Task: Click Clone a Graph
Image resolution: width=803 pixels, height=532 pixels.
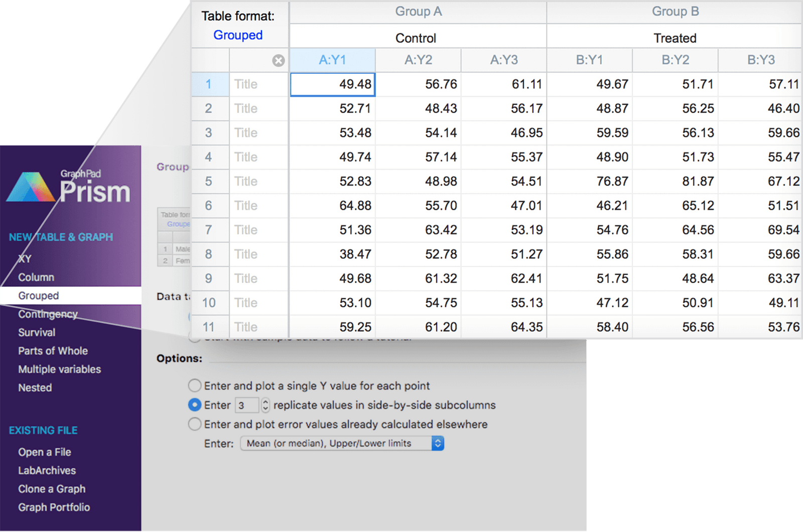Action: pyautogui.click(x=51, y=489)
